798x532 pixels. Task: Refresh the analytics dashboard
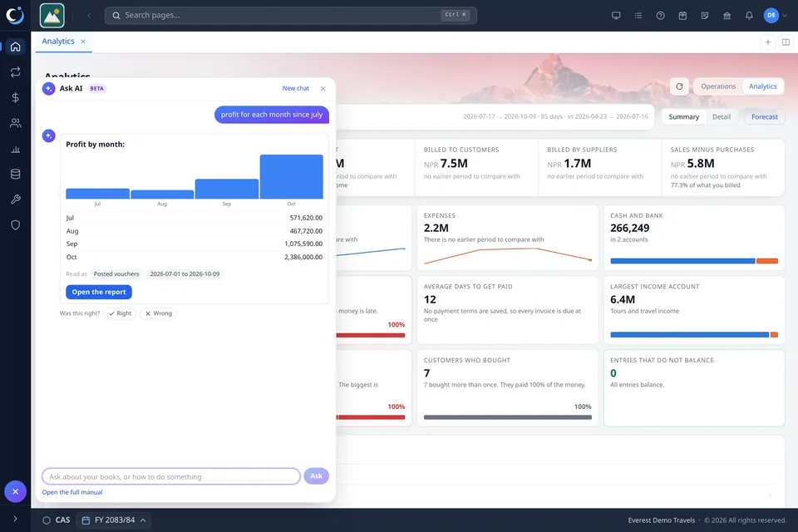[x=679, y=86]
